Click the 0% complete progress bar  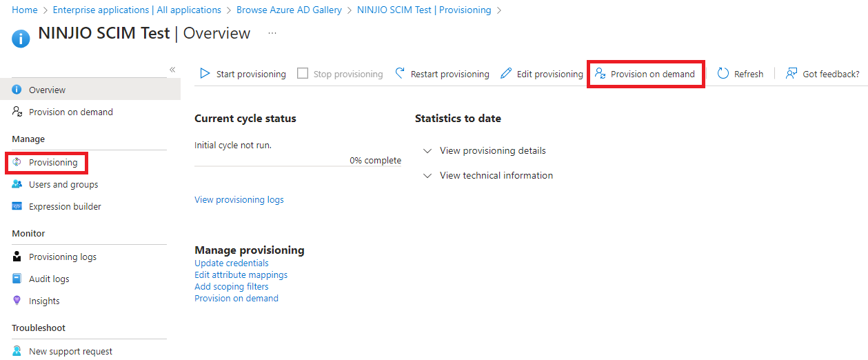[297, 166]
